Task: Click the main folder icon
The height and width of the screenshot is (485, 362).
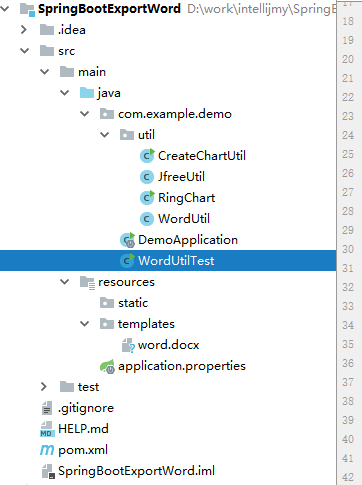Action: click(x=67, y=72)
